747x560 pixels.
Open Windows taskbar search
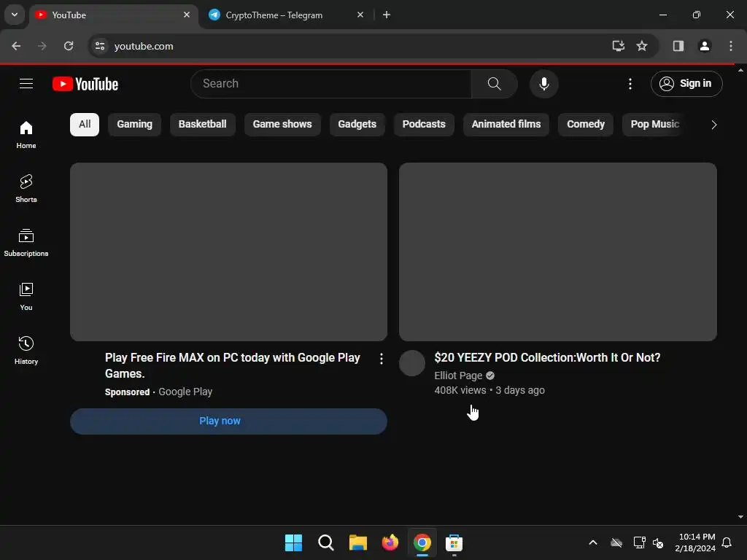click(326, 542)
